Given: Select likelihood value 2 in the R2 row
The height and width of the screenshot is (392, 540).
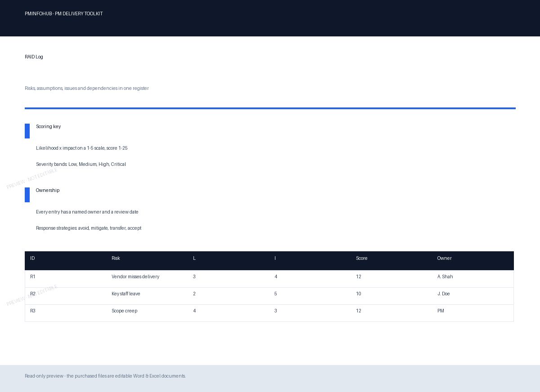Looking at the screenshot, I should pyautogui.click(x=194, y=294).
